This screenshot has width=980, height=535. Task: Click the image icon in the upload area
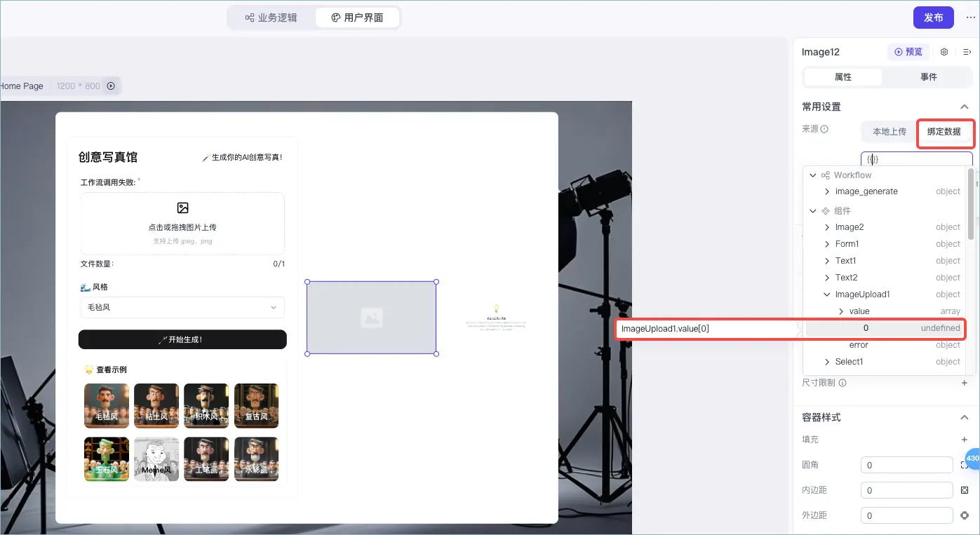coord(182,208)
